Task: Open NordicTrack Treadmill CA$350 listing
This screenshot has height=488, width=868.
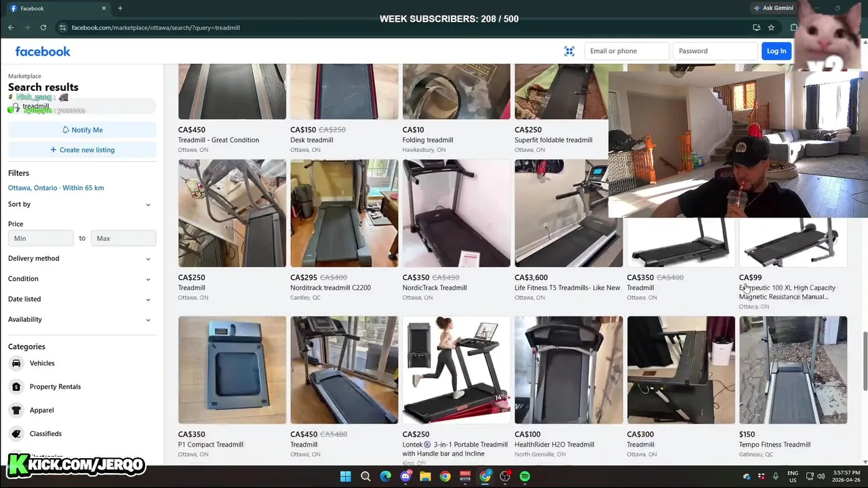Action: (x=456, y=231)
